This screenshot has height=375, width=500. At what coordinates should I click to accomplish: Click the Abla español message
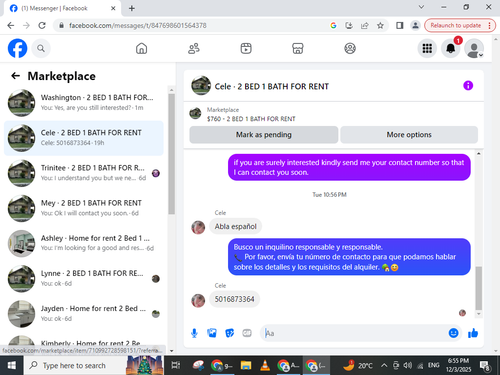(235, 226)
